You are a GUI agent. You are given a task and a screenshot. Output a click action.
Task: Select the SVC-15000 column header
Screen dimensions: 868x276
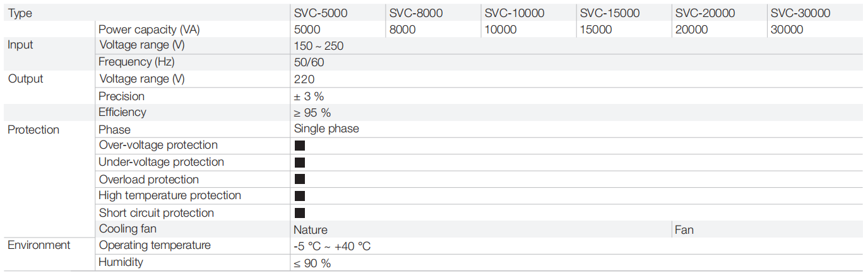click(x=610, y=13)
